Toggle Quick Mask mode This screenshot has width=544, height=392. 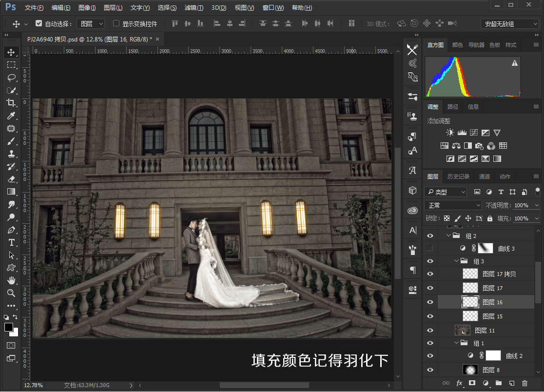[x=11, y=346]
